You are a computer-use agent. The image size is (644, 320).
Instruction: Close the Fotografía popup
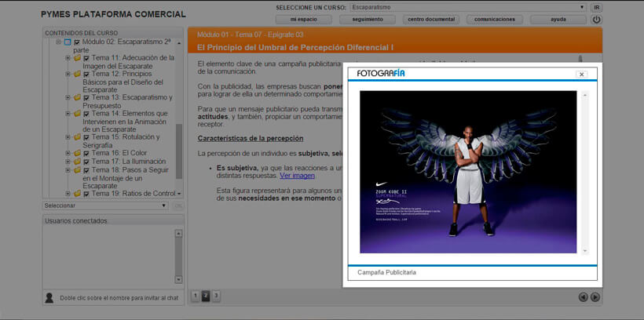[582, 75]
